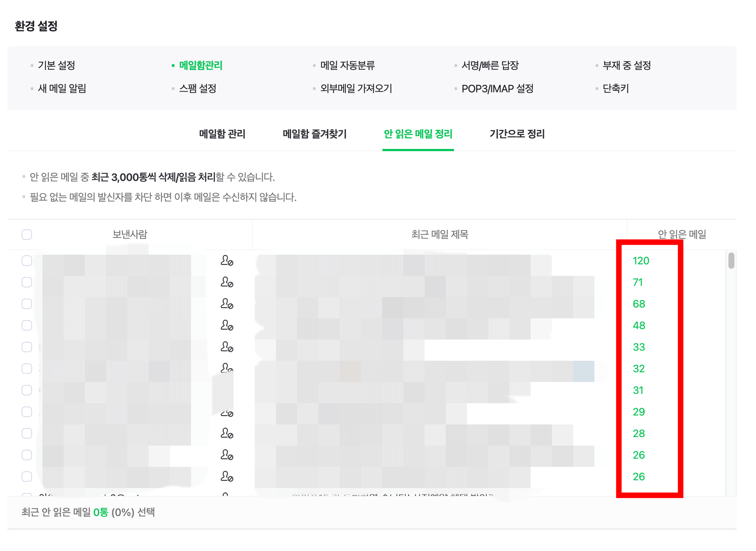Click block-sender icon beside the first 26 count

pos(227,455)
